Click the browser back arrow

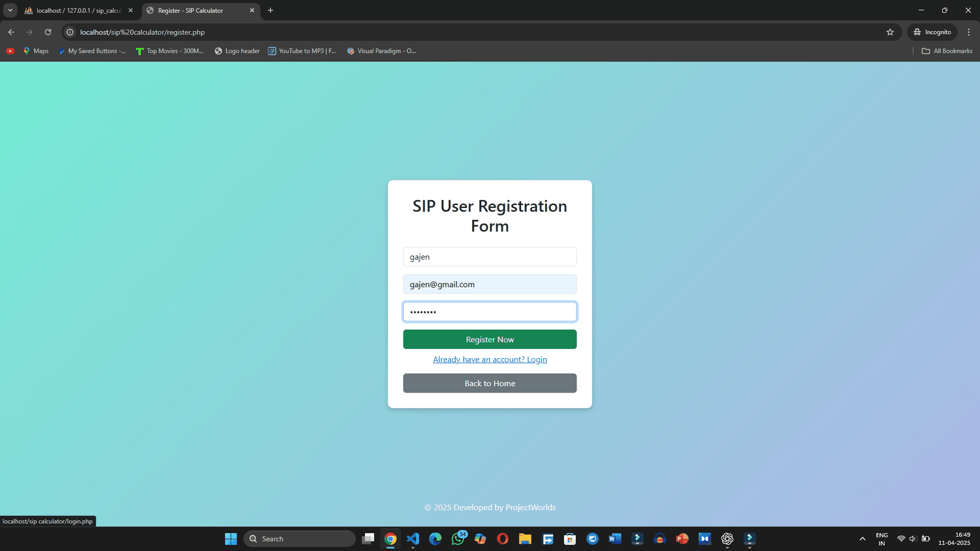[x=11, y=32]
